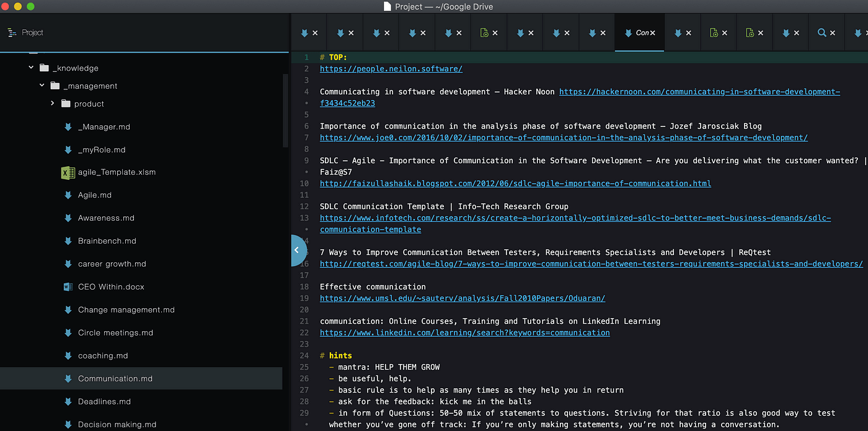
Task: Hide the tree view using the blue arrow handle
Action: pyautogui.click(x=297, y=250)
